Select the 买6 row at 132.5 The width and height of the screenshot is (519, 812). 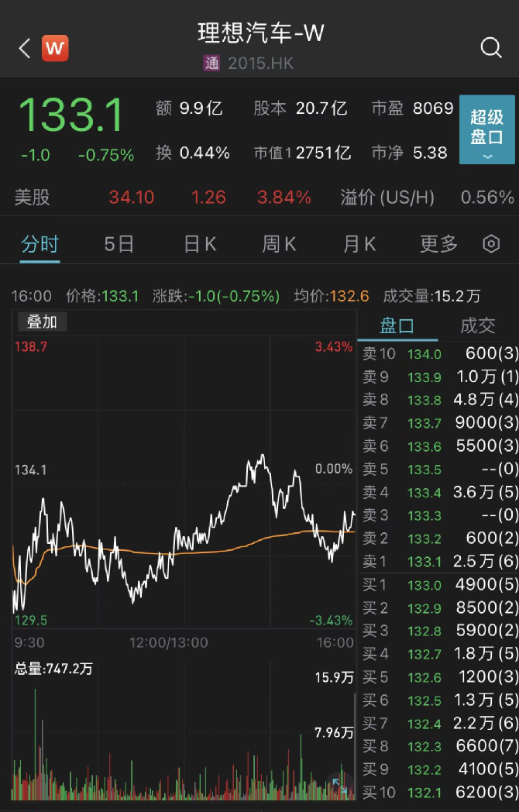[438, 700]
